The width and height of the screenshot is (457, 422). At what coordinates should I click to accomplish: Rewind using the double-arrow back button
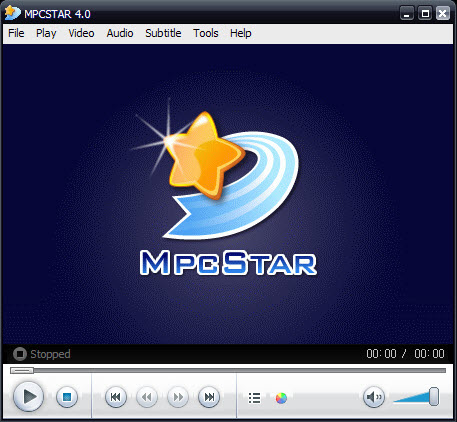[147, 397]
